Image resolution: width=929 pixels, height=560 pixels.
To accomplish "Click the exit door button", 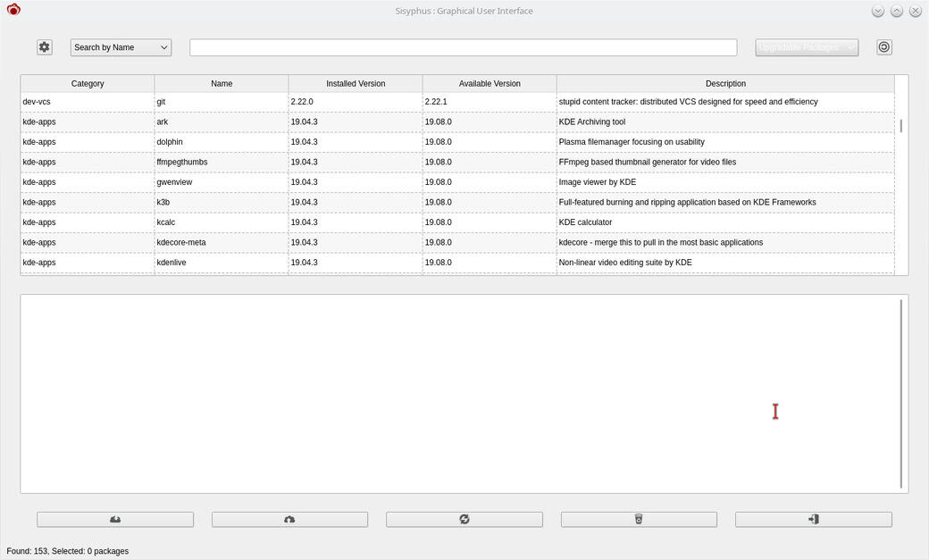I will point(814,519).
